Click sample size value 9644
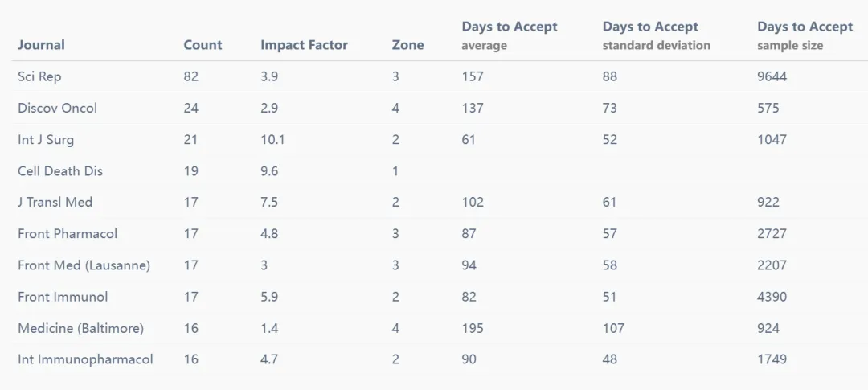 point(772,76)
